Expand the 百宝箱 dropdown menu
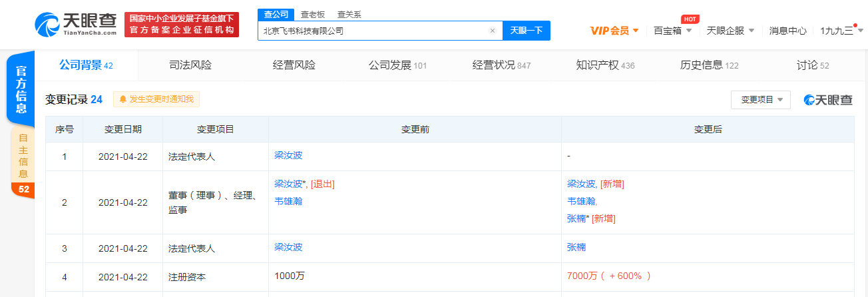Image resolution: width=868 pixels, height=297 pixels. (672, 31)
